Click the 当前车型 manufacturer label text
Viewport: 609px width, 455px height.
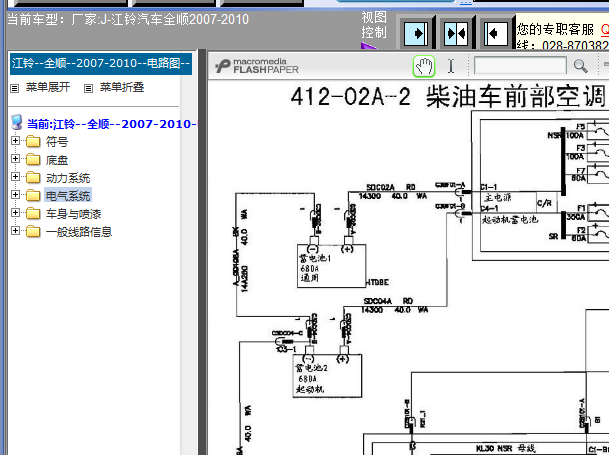point(128,19)
